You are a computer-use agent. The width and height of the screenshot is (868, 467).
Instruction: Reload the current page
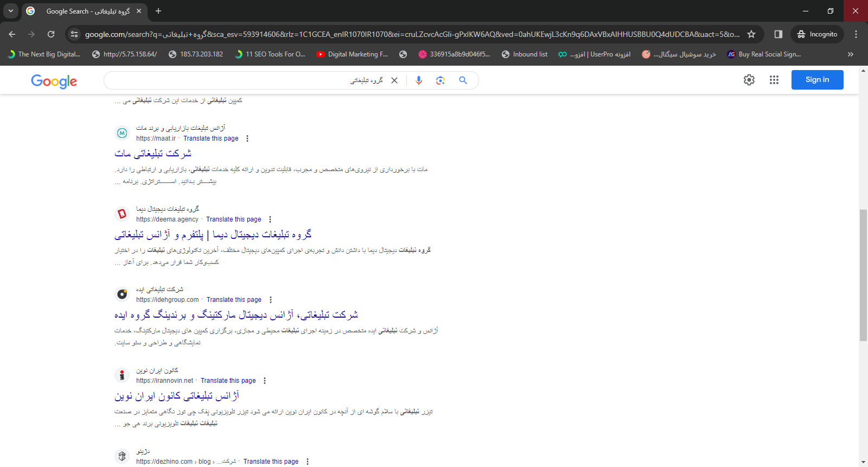[x=51, y=34]
